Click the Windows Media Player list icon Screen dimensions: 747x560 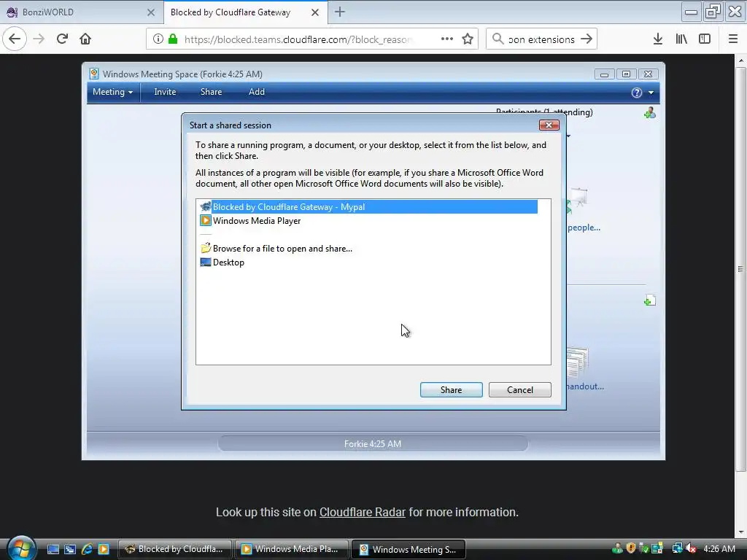(205, 220)
